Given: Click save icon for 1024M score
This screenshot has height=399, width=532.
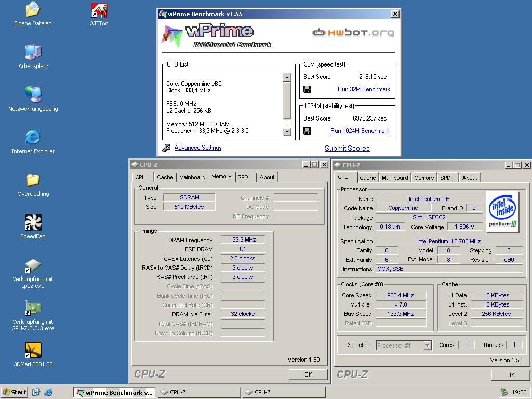Looking at the screenshot, I should (307, 131).
